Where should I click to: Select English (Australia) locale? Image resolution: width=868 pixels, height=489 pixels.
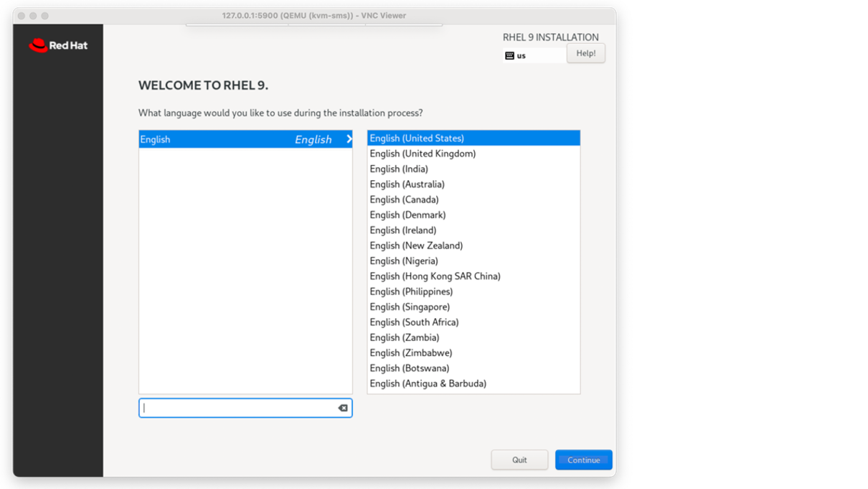407,184
